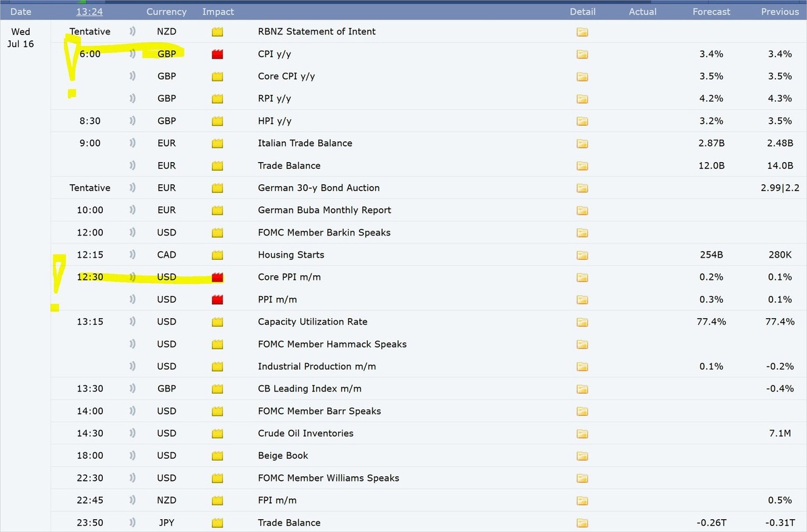Click the yellow impact icon for Housing Starts
Viewport: 807px width, 532px height.
click(x=217, y=255)
